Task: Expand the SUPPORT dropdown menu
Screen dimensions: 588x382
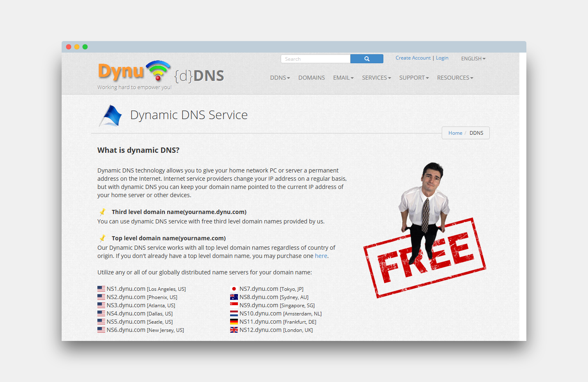Action: click(414, 78)
